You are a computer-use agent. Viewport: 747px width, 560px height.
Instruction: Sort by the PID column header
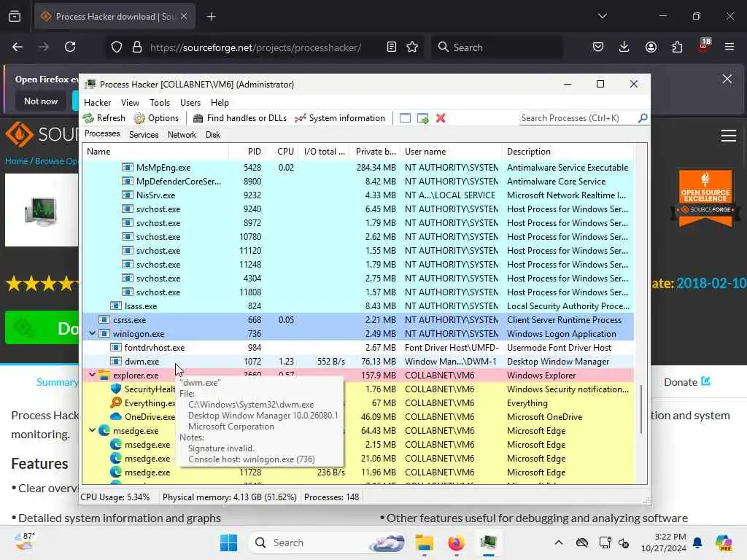246,152
